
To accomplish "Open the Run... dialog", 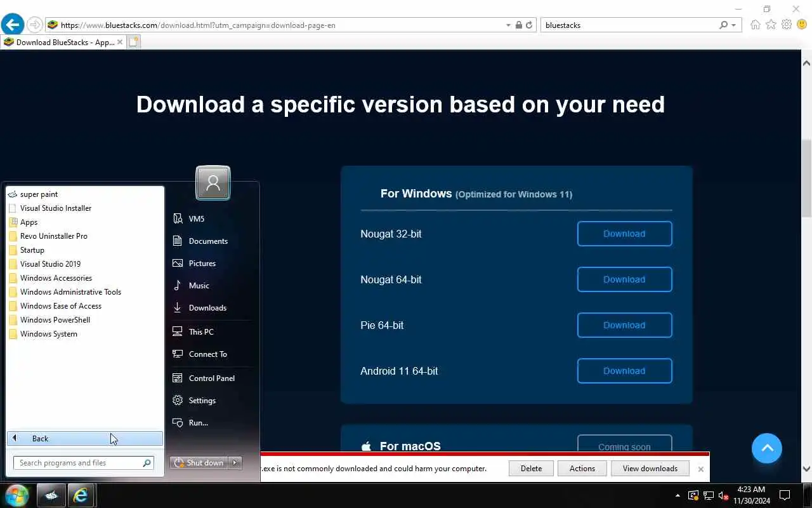I will [212, 423].
